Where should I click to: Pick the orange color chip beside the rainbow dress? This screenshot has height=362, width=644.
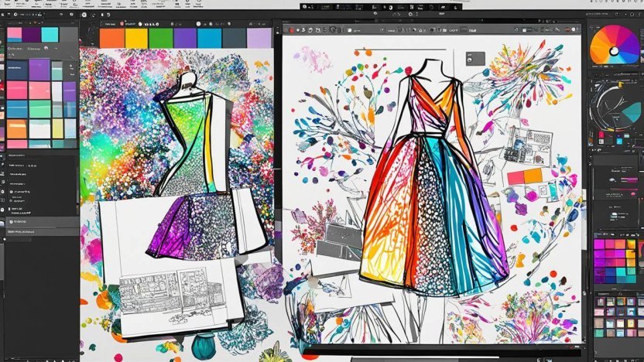coord(533,176)
